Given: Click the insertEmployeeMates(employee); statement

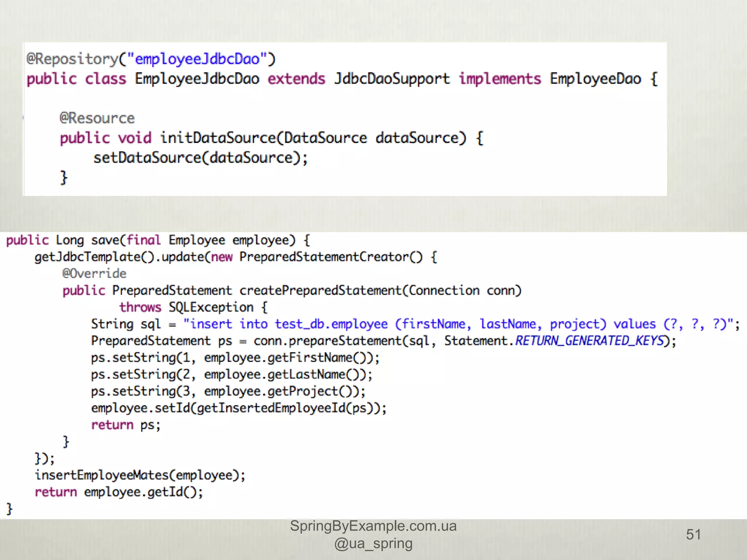Looking at the screenshot, I should (x=140, y=475).
